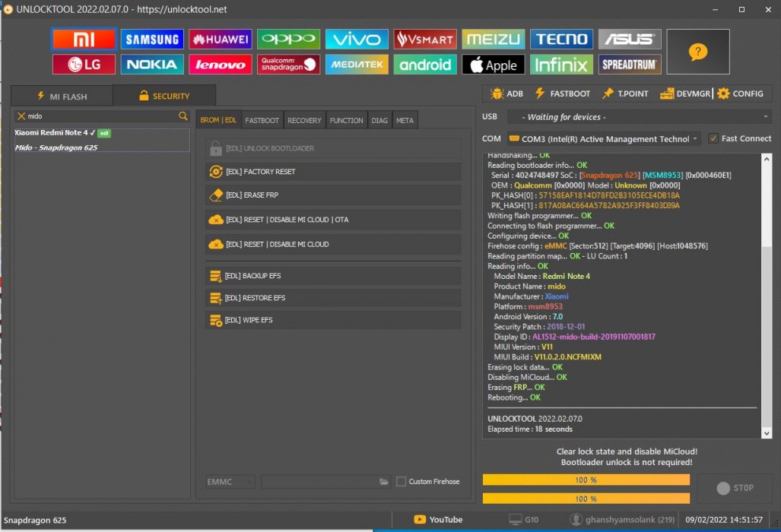This screenshot has height=532, width=781.
Task: Expand the USB devices dropdown
Action: (640, 117)
